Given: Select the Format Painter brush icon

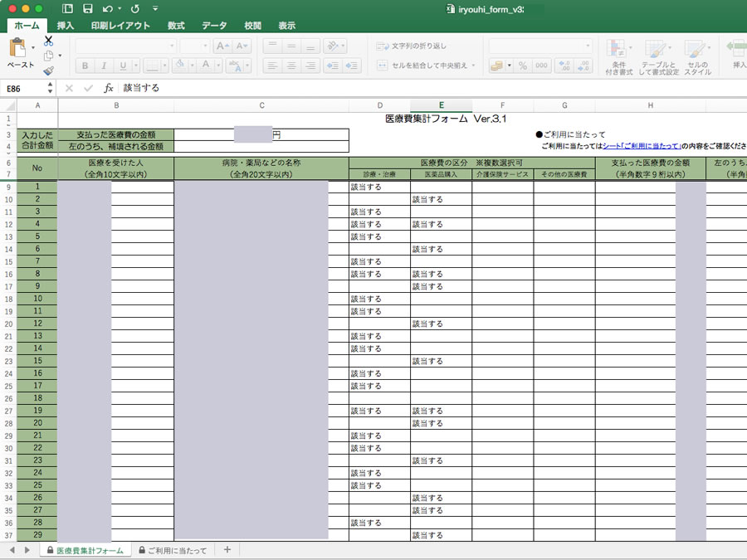Looking at the screenshot, I should (x=48, y=71).
